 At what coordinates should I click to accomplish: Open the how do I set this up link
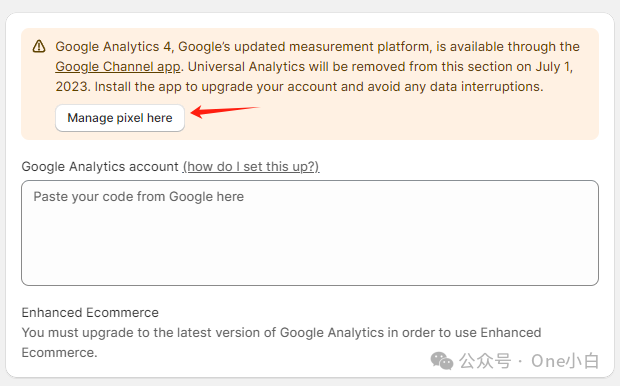point(251,167)
